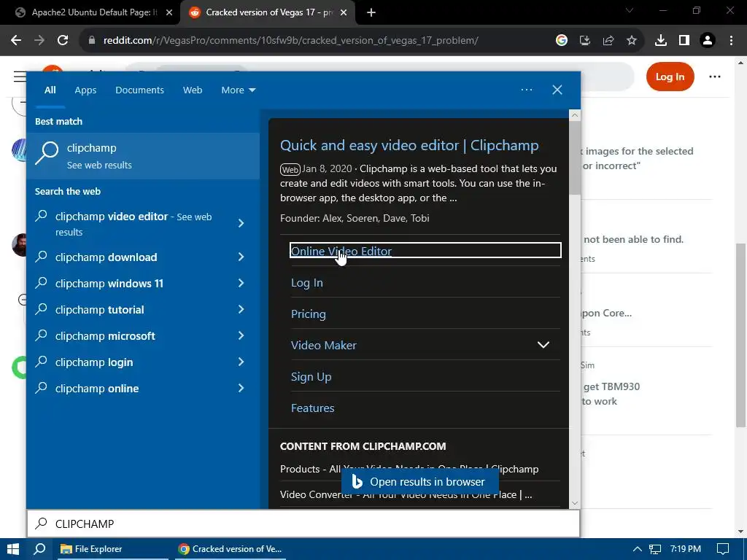Open the notification center icon
Image resolution: width=747 pixels, height=560 pixels.
(x=723, y=549)
